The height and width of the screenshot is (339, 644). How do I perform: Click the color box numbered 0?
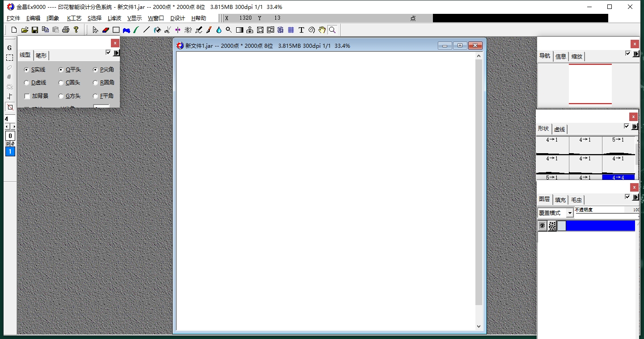(10, 136)
